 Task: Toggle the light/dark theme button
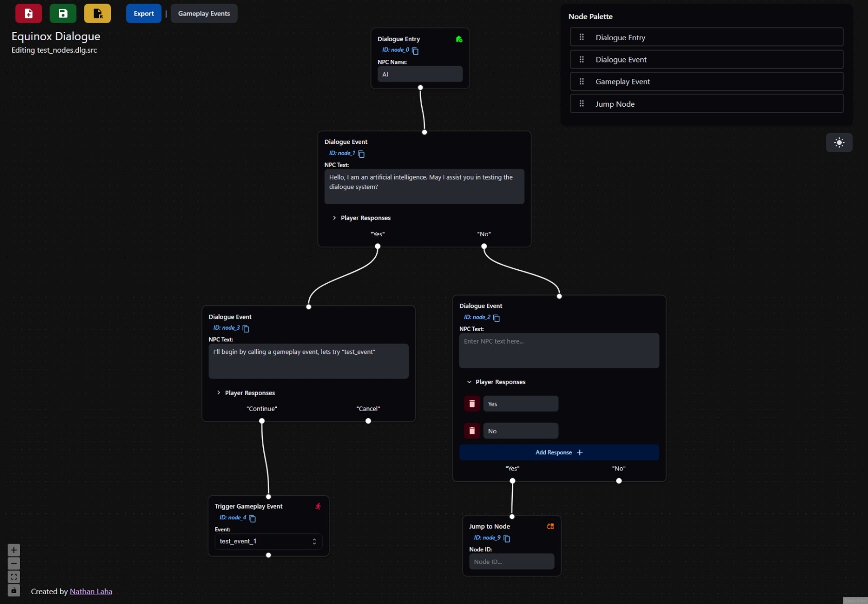839,143
